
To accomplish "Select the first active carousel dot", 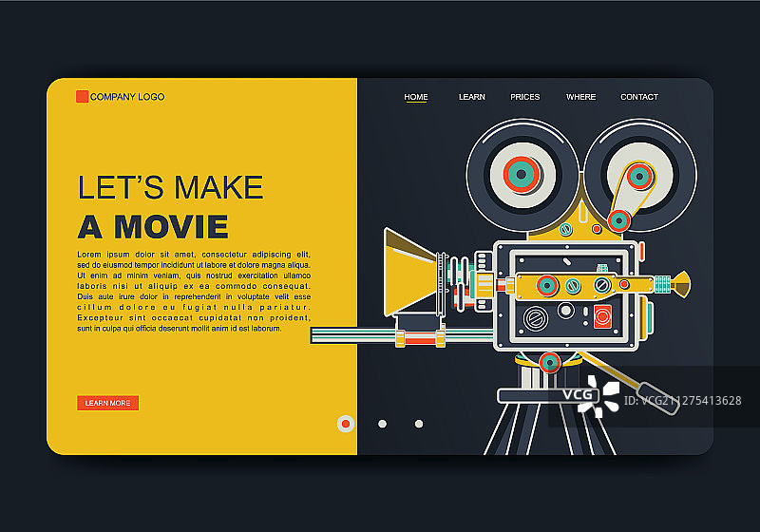I will click(346, 424).
